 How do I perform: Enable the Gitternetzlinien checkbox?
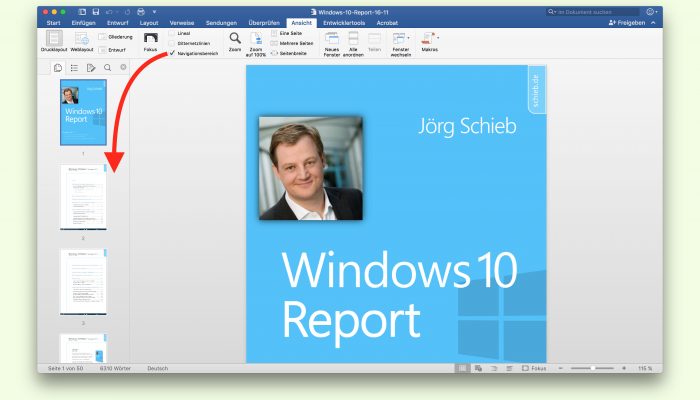tap(172, 43)
